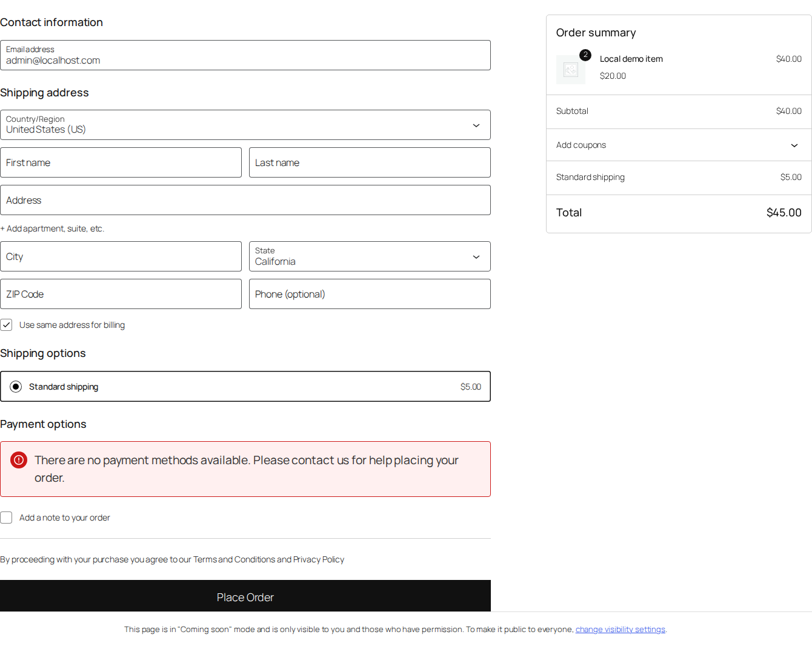Click the no payment methods available message
The width and height of the screenshot is (812, 646).
[x=246, y=469]
